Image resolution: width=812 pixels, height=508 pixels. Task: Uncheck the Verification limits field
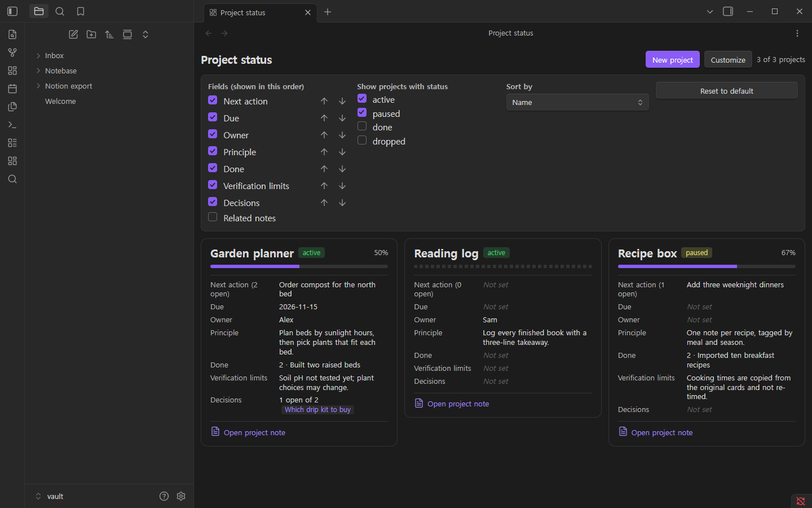point(213,185)
